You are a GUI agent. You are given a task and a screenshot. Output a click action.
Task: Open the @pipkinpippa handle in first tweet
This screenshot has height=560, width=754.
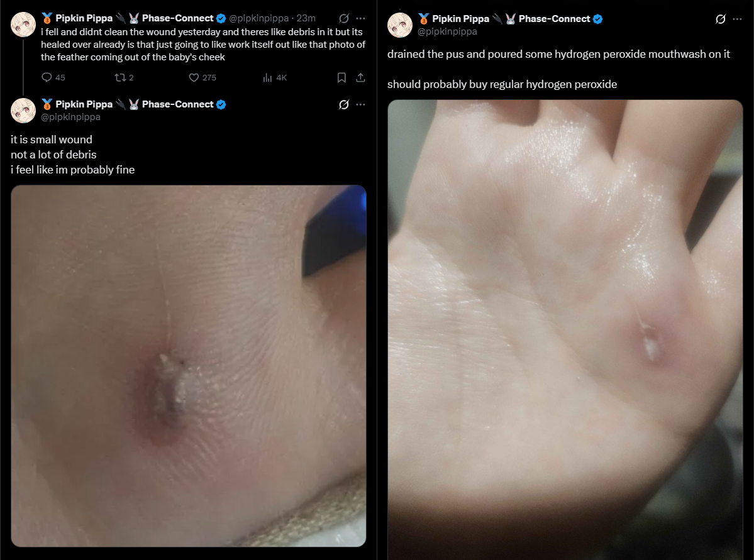click(258, 18)
